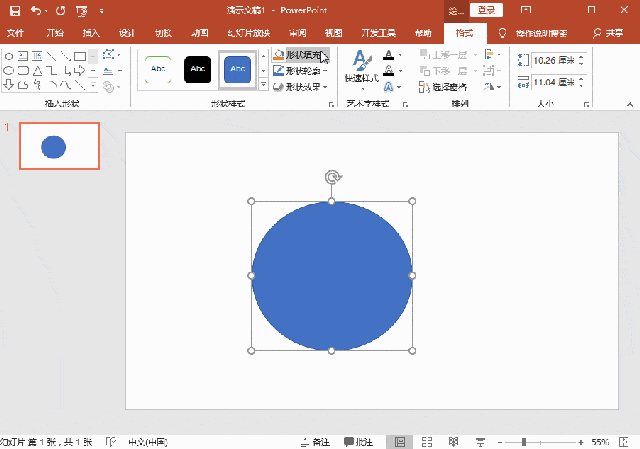Click the Save icon in the quick access toolbar
Viewport: 640px width, 449px height.
[x=14, y=10]
